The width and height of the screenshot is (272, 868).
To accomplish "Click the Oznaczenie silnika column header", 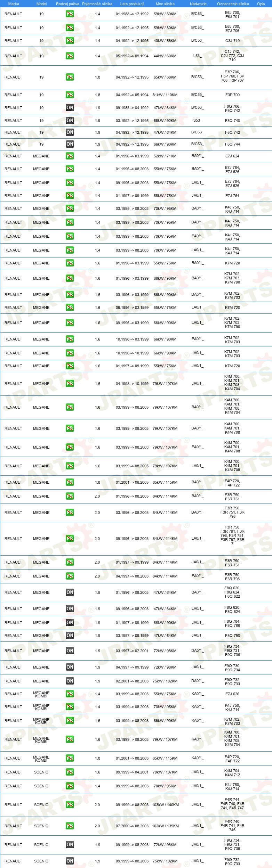I will point(233,4).
